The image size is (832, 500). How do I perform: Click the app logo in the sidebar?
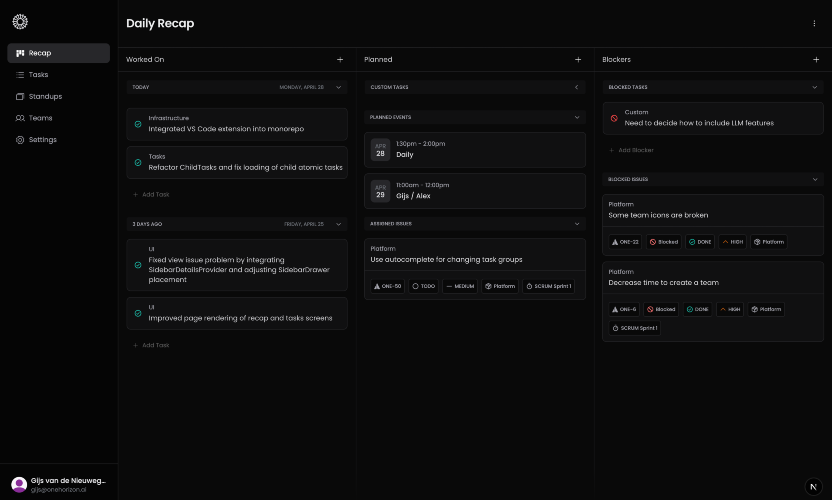click(x=20, y=21)
